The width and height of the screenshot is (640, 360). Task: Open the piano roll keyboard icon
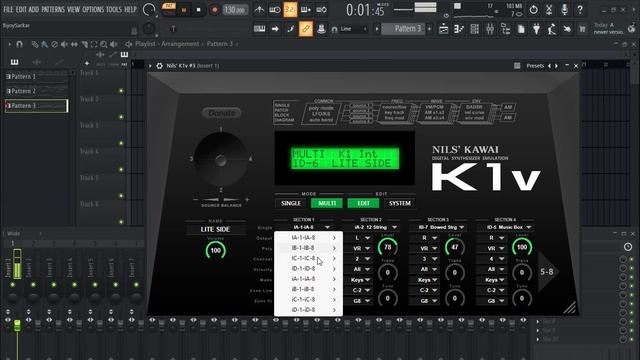point(260,29)
